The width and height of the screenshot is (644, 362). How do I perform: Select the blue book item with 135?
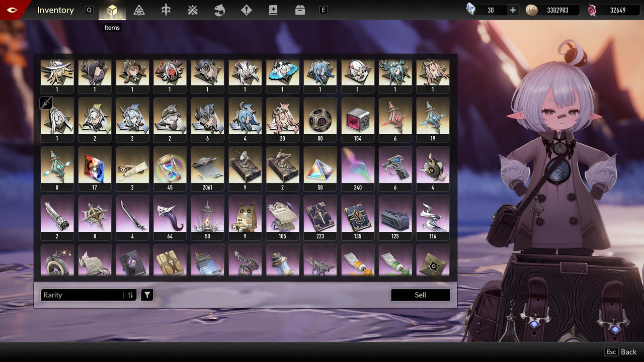tap(357, 217)
